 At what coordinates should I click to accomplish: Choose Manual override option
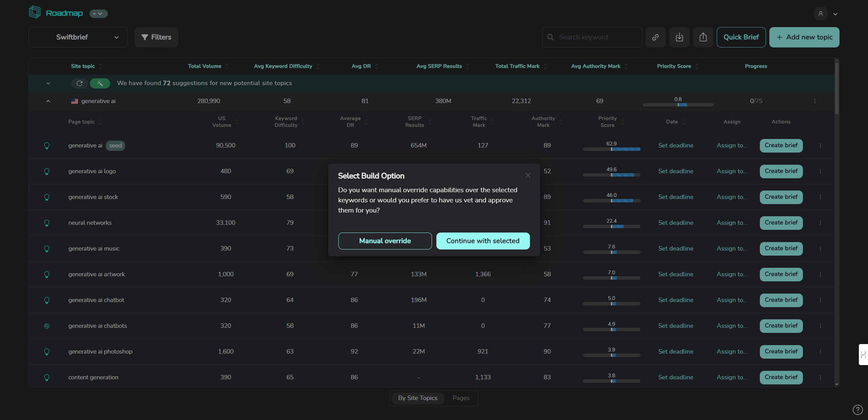[385, 241]
